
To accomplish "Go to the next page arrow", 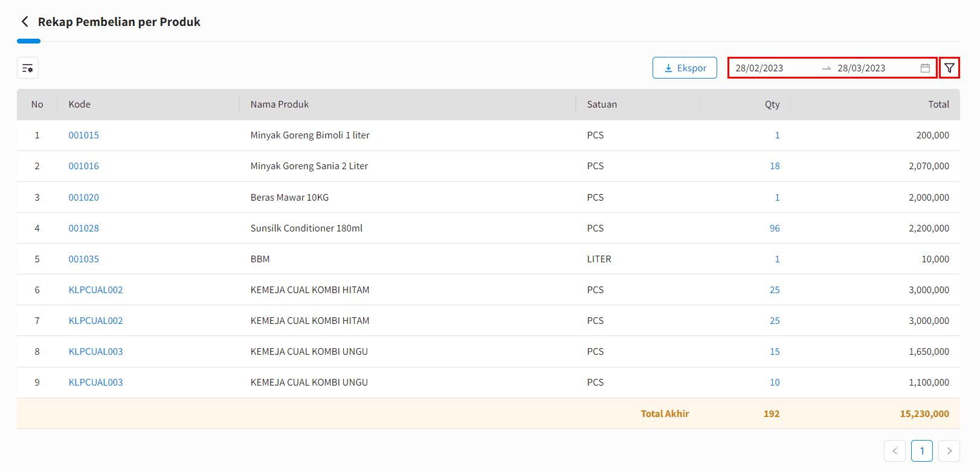I will (x=949, y=451).
